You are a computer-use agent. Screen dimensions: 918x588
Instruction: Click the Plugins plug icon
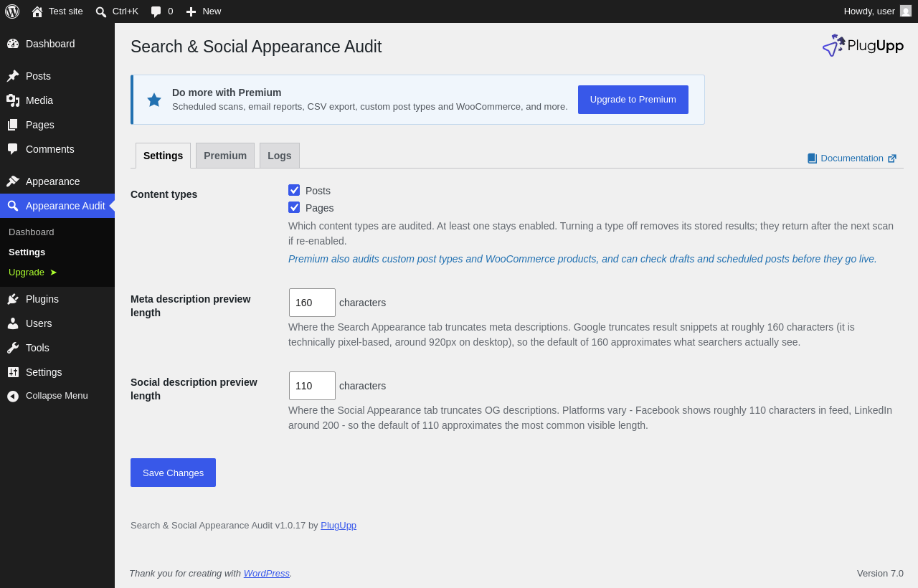coord(13,299)
